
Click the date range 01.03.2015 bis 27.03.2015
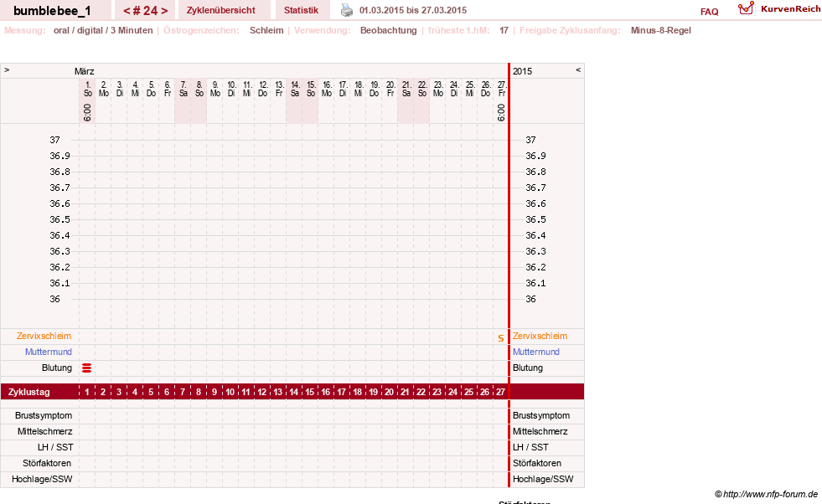[413, 11]
